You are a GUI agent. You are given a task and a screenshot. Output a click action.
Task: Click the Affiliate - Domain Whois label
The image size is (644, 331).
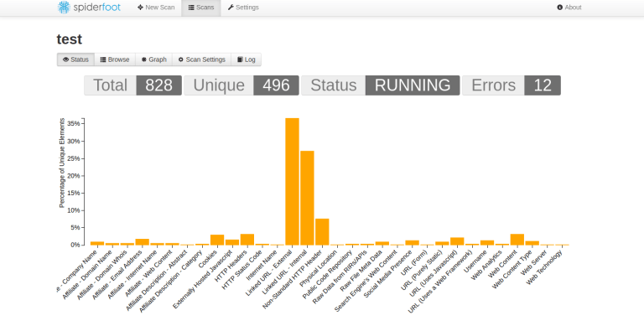tap(102, 274)
